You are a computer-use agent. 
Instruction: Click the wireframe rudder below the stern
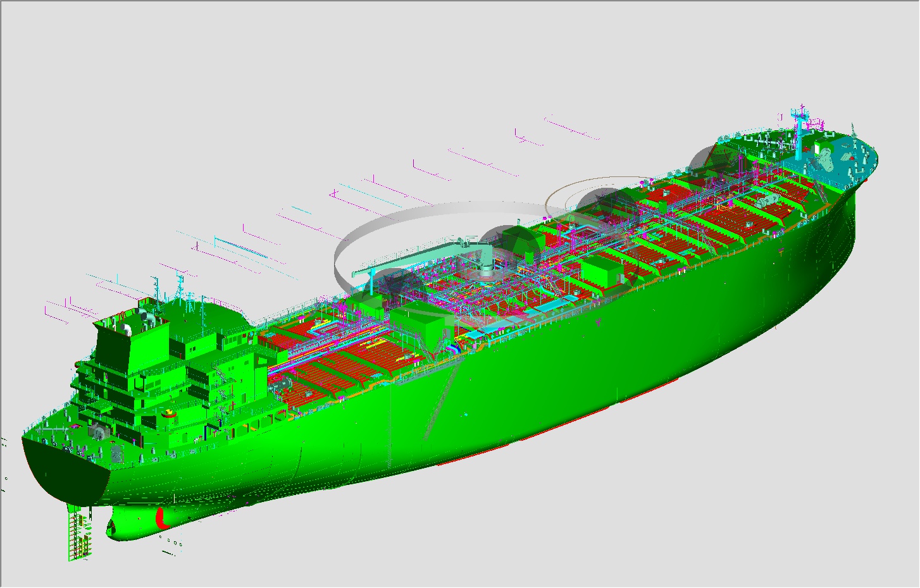78,534
